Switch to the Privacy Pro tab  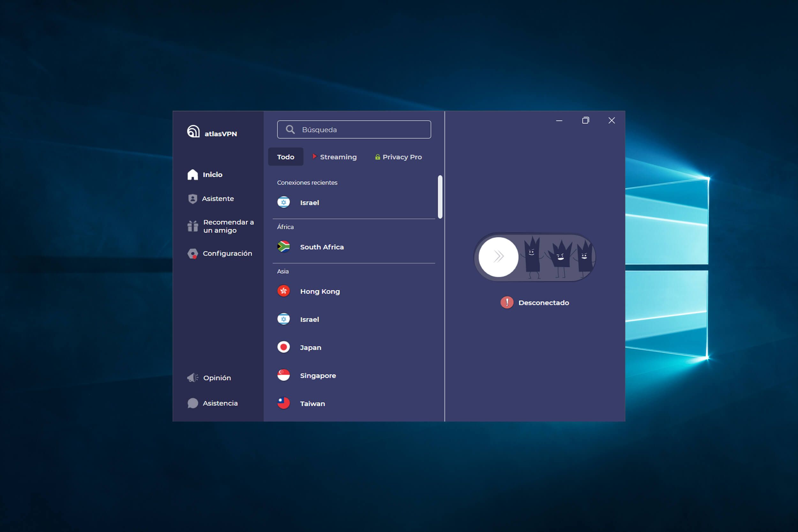398,157
